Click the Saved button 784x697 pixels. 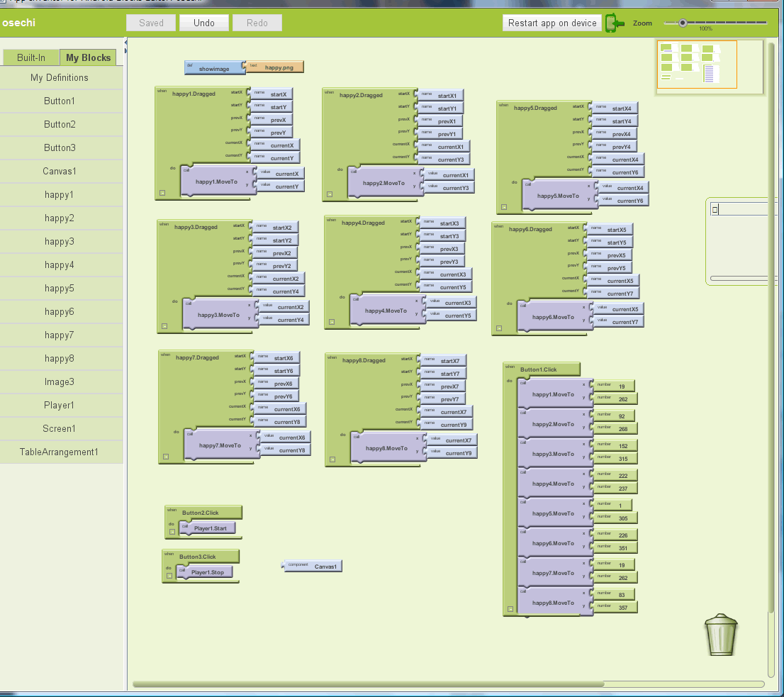pos(151,23)
